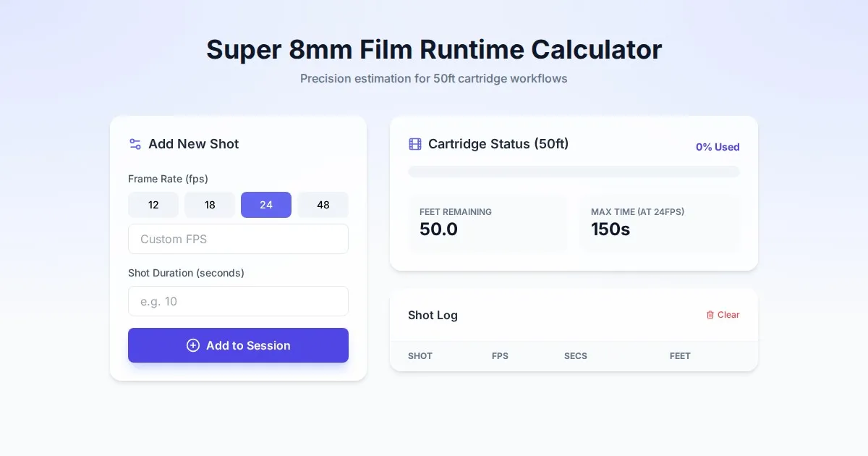This screenshot has height=456, width=868.
Task: Click the FPS column header in Shot Log
Action: [x=500, y=356]
